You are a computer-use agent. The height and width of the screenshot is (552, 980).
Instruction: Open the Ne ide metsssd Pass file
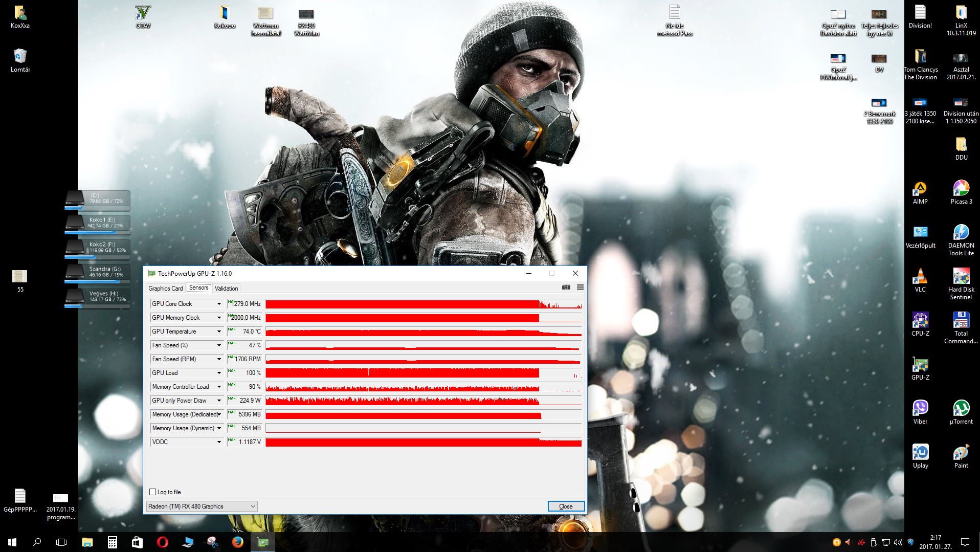(675, 20)
